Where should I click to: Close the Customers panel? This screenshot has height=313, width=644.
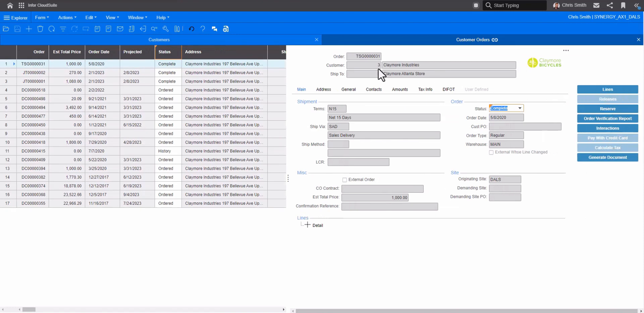(316, 40)
